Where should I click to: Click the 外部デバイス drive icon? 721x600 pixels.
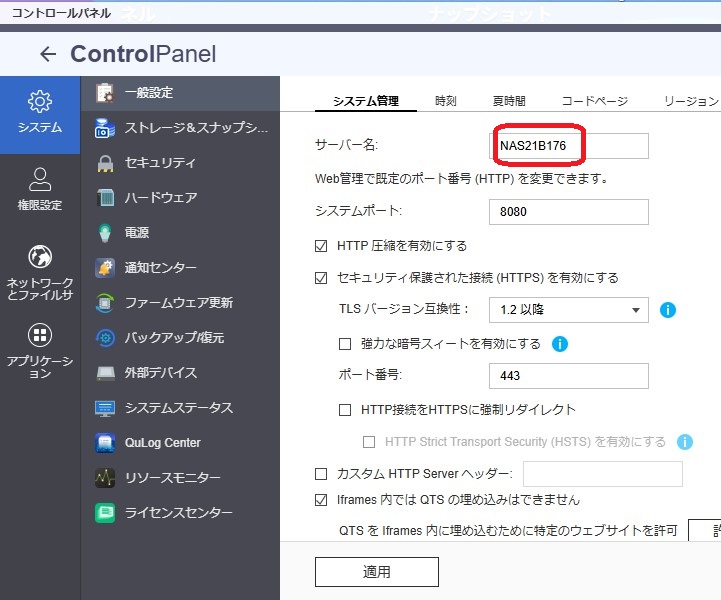pyautogui.click(x=105, y=373)
